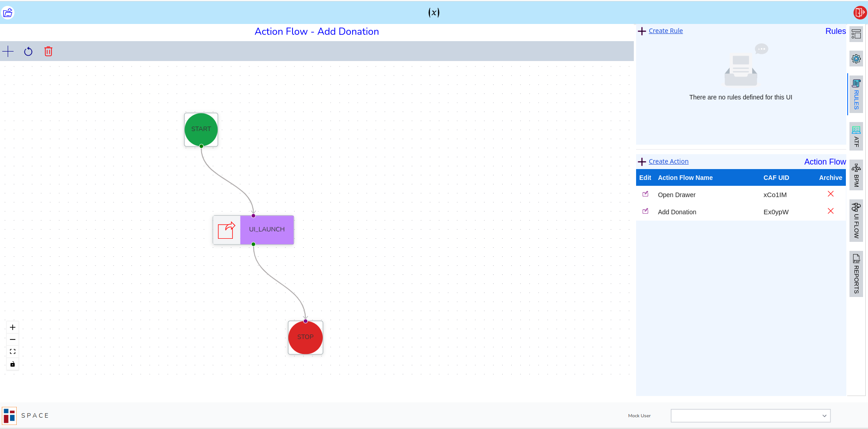Click the red exit icon at top right
Image resolution: width=868 pixels, height=429 pixels.
point(859,13)
